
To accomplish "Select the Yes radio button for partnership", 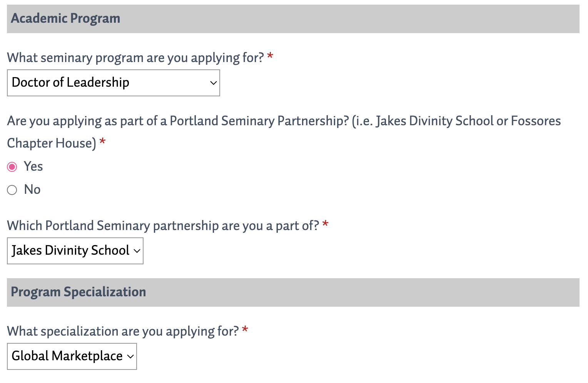I will tap(12, 166).
